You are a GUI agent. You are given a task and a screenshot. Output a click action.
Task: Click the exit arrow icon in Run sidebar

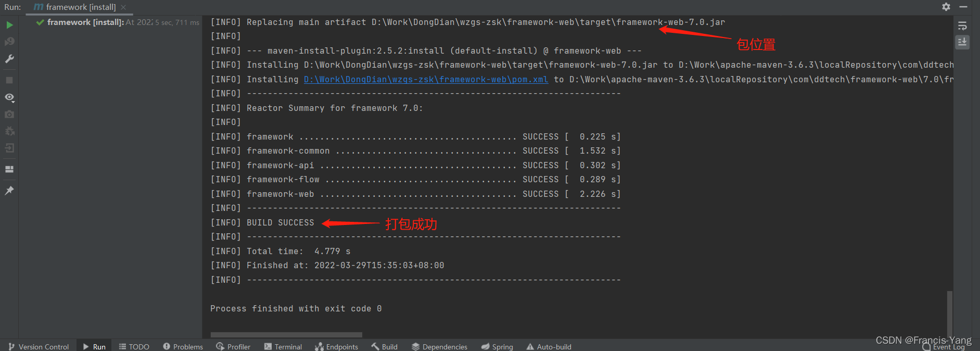click(9, 148)
